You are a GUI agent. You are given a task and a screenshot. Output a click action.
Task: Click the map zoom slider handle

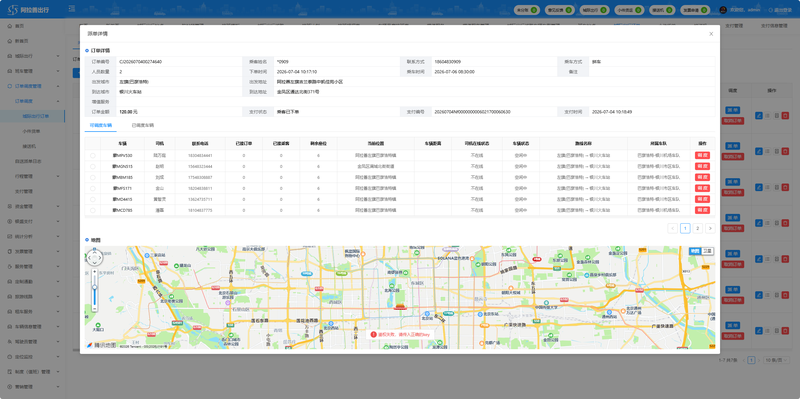[94, 288]
